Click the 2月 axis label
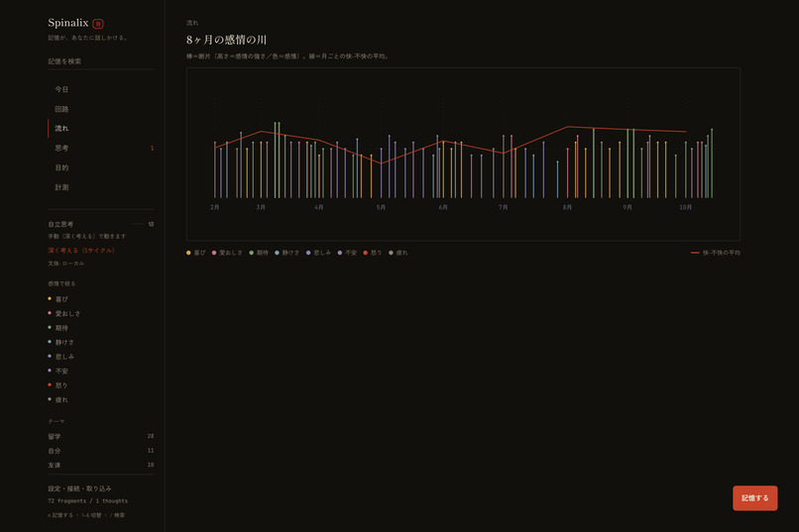 (214, 207)
